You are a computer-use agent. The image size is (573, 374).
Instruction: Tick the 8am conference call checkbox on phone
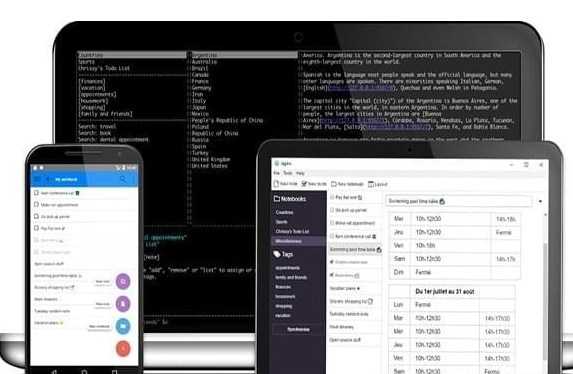click(36, 192)
